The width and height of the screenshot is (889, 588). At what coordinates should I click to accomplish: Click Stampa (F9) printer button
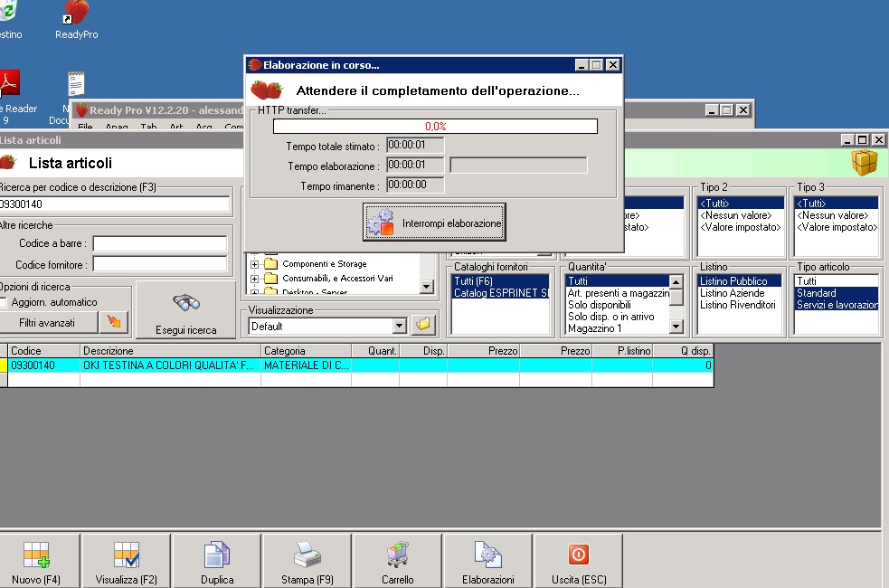307,562
